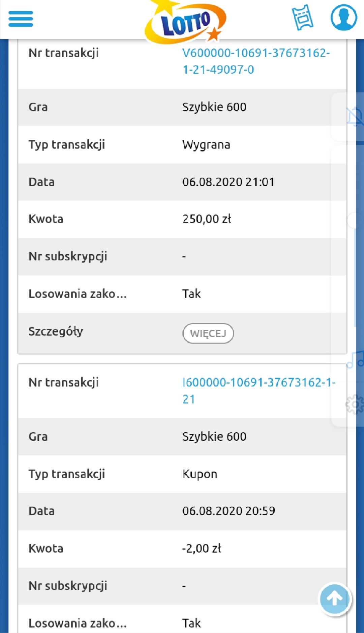Viewport: 364px width, 633px height.
Task: Tap the scroll-to-top arrow button
Action: (x=335, y=599)
